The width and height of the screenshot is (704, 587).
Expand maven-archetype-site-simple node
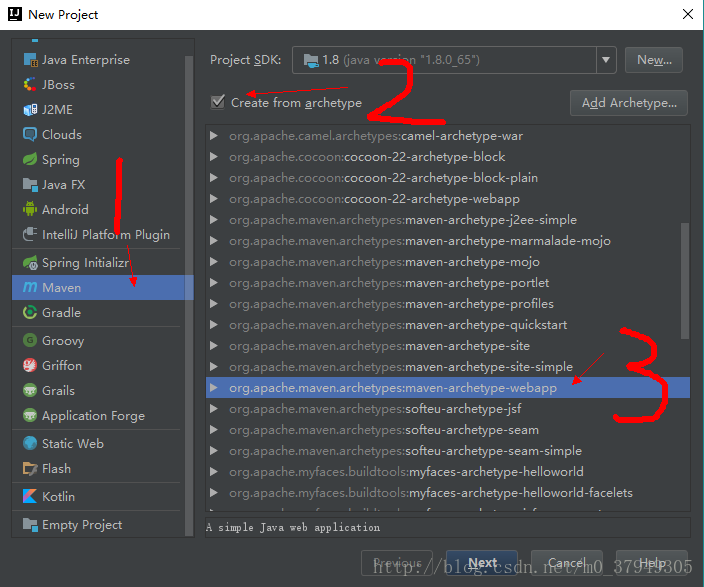214,367
